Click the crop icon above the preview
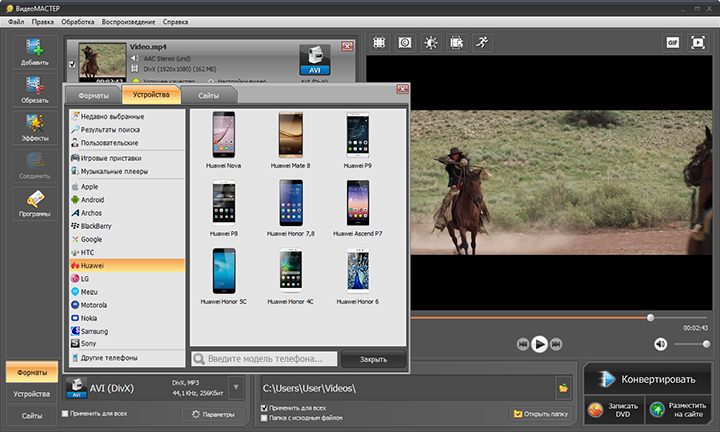720x432 pixels. pyautogui.click(x=379, y=43)
